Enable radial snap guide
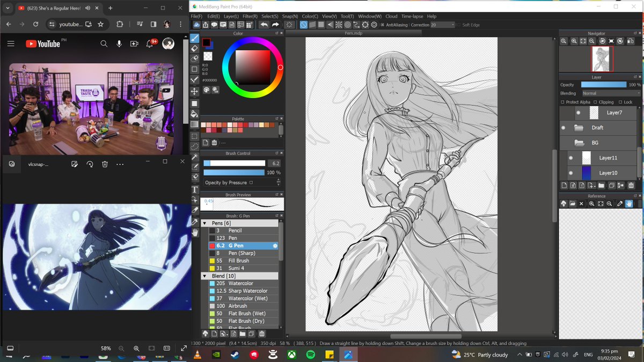 [339, 25]
